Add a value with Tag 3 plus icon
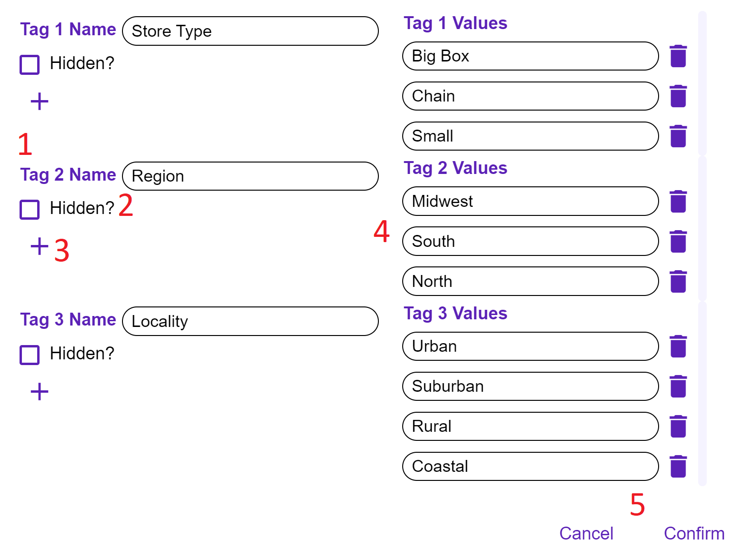The width and height of the screenshot is (742, 560). coord(40,392)
